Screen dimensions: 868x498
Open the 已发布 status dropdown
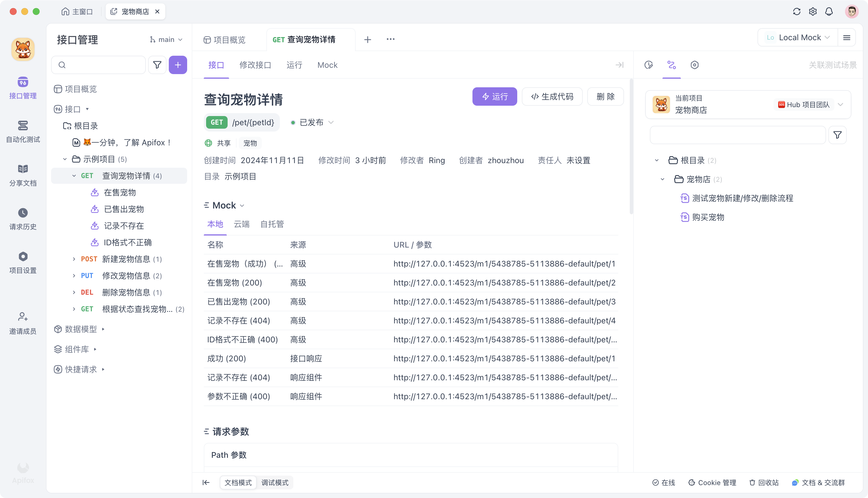(x=312, y=122)
